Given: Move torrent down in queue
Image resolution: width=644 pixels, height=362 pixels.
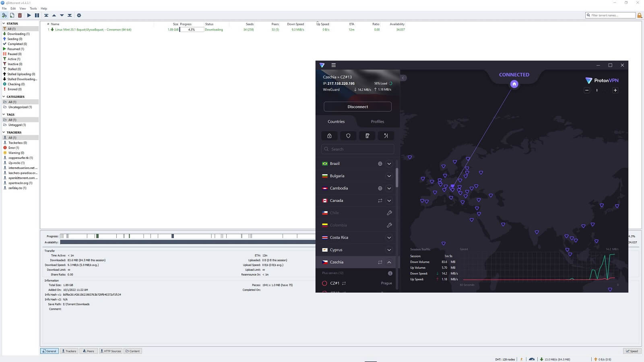Looking at the screenshot, I should (x=62, y=15).
